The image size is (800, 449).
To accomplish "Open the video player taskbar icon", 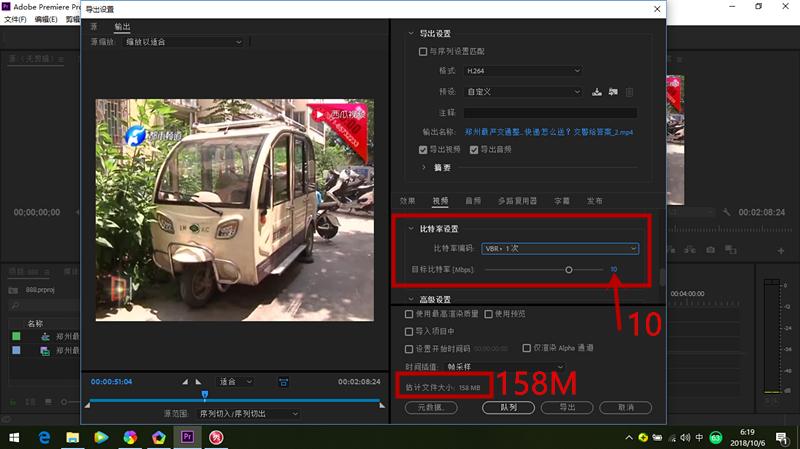I will [101, 437].
